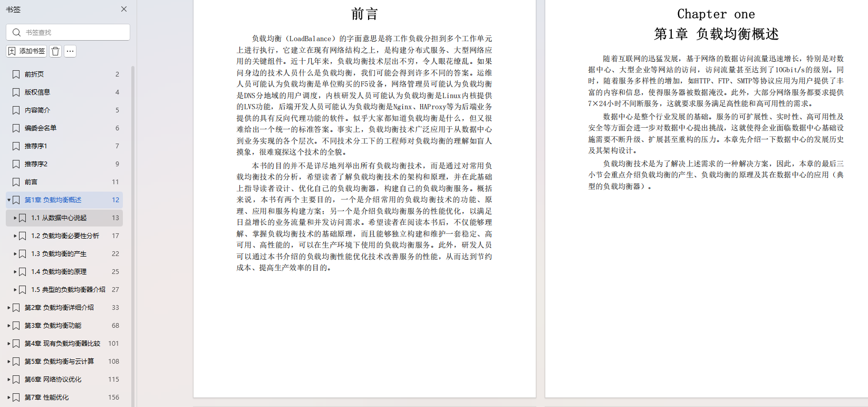Click the Chapter one heading text
The width and height of the screenshot is (868, 407).
[x=716, y=14]
